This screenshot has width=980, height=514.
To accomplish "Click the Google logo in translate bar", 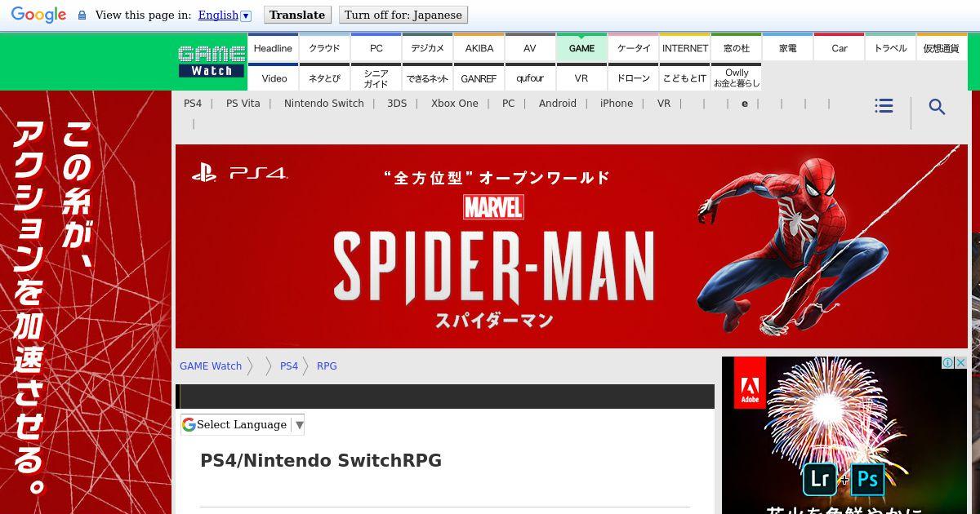I will pyautogui.click(x=38, y=15).
